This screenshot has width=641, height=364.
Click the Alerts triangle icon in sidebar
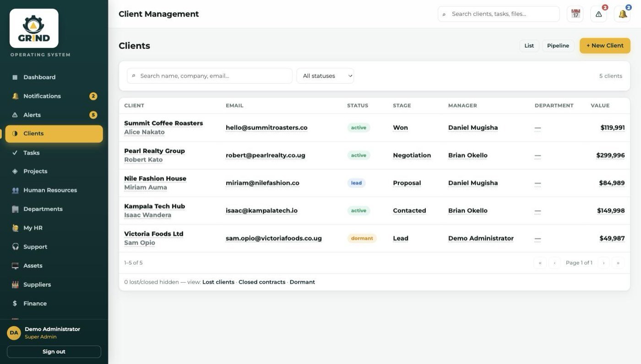(15, 115)
